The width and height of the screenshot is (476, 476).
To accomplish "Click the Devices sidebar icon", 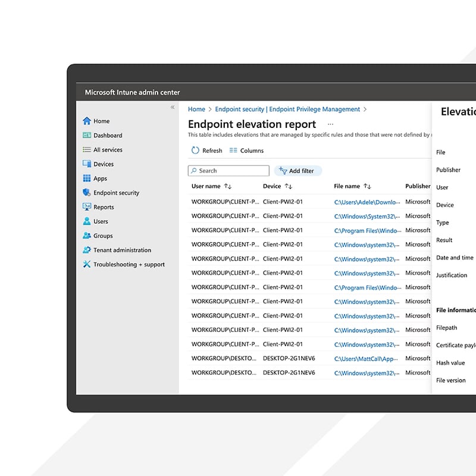I will pos(87,164).
